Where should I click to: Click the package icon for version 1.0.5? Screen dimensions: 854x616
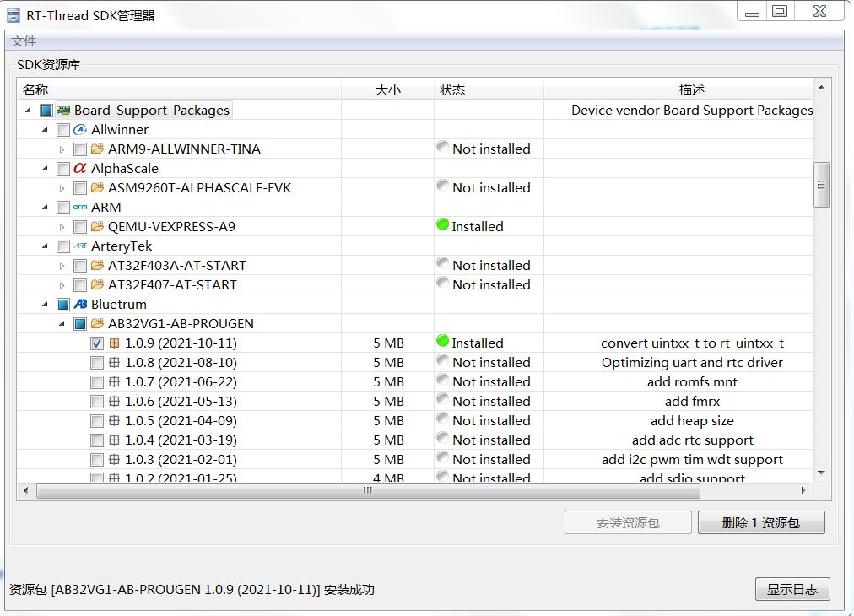[115, 420]
